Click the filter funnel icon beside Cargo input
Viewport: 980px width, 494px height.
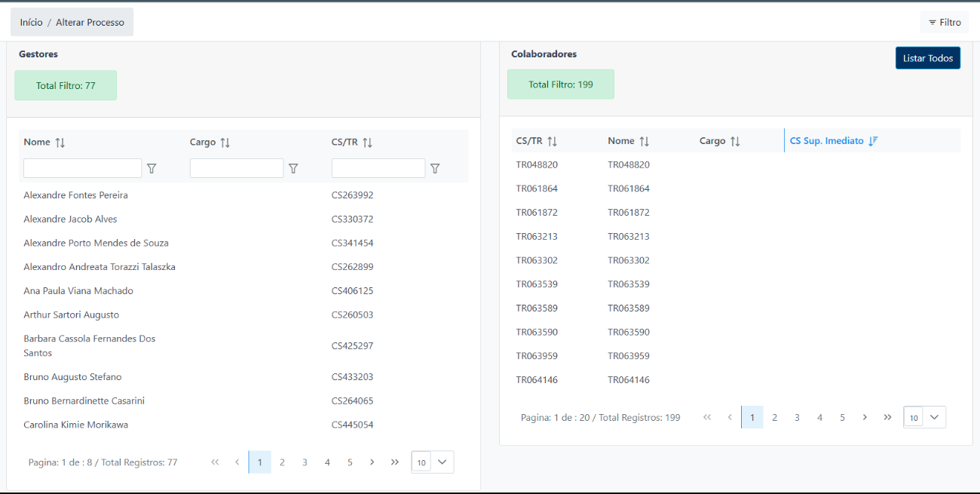coord(293,169)
